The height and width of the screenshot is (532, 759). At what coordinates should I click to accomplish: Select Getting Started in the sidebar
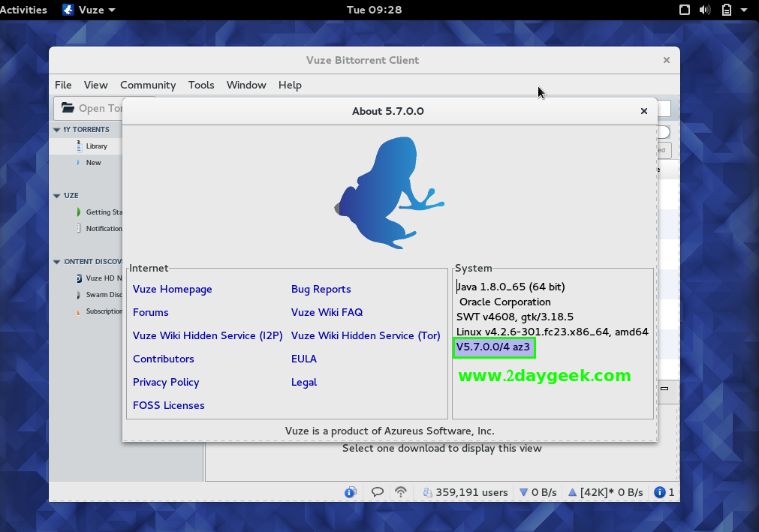pyautogui.click(x=104, y=212)
